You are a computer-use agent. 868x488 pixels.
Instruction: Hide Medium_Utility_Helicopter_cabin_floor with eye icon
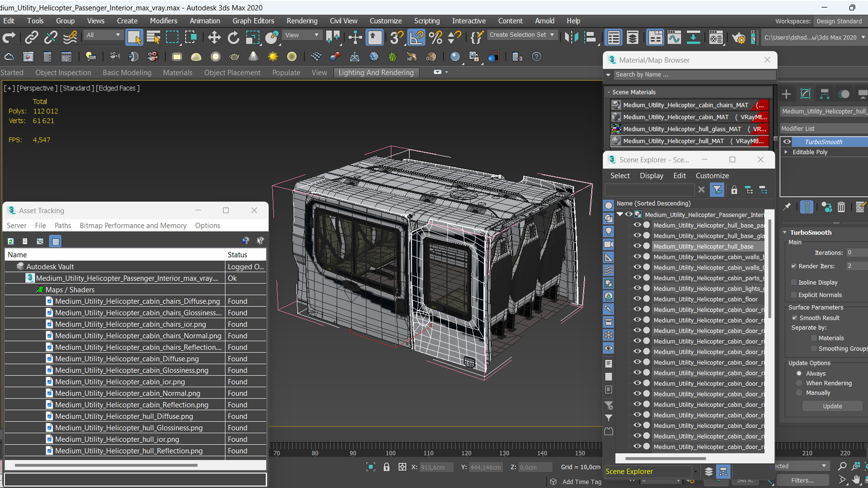637,299
